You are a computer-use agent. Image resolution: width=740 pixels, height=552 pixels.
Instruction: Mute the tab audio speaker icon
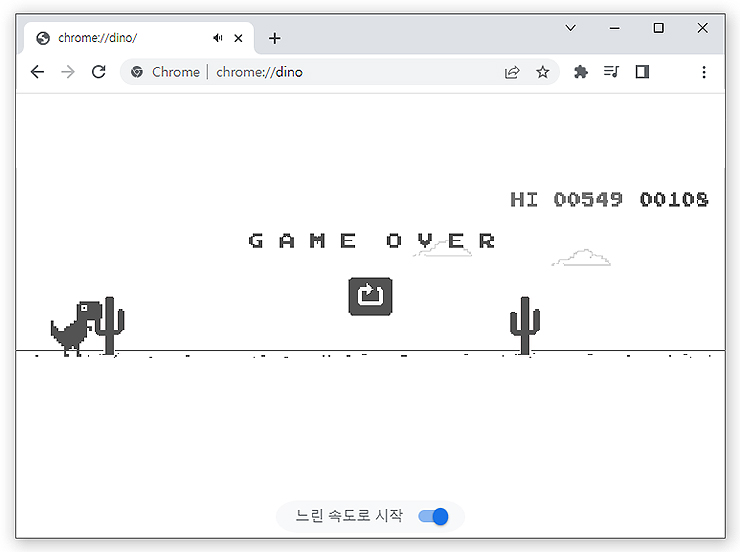click(218, 38)
